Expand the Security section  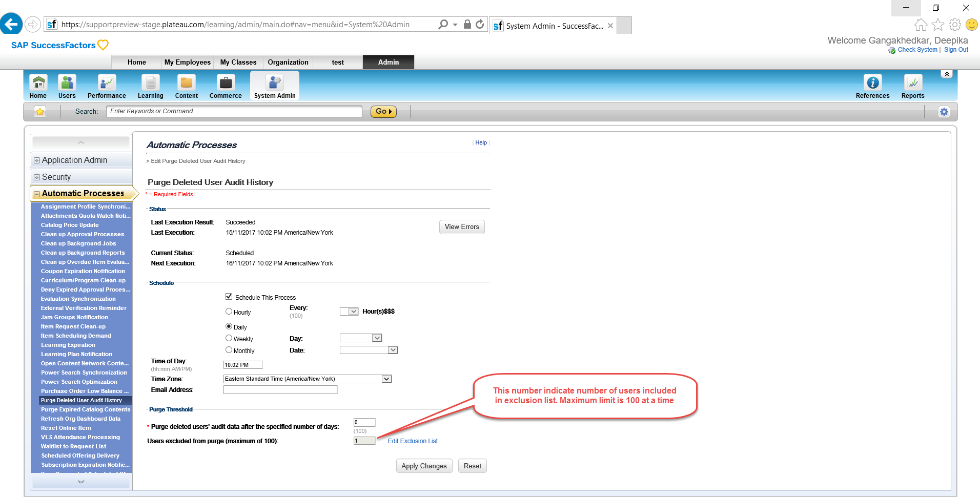coord(37,177)
